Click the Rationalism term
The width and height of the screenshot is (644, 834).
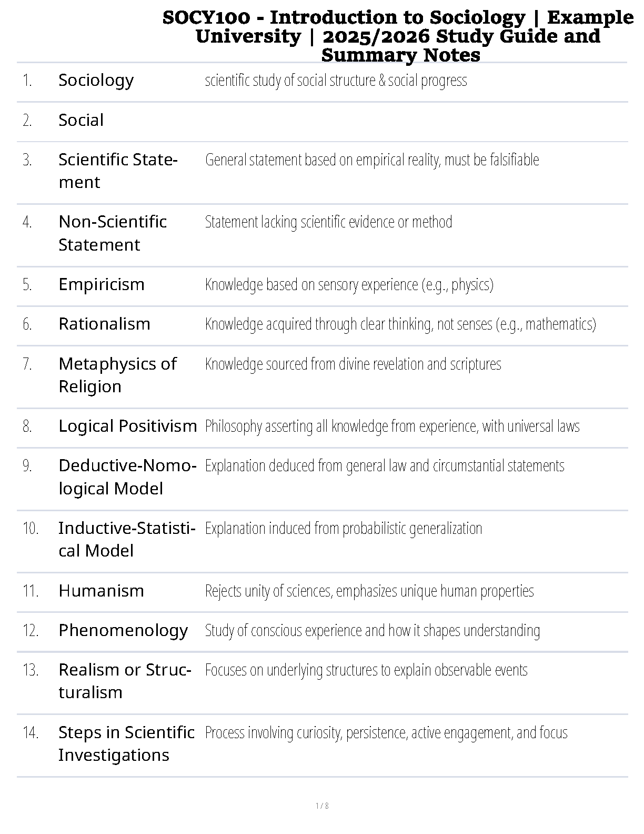point(104,324)
